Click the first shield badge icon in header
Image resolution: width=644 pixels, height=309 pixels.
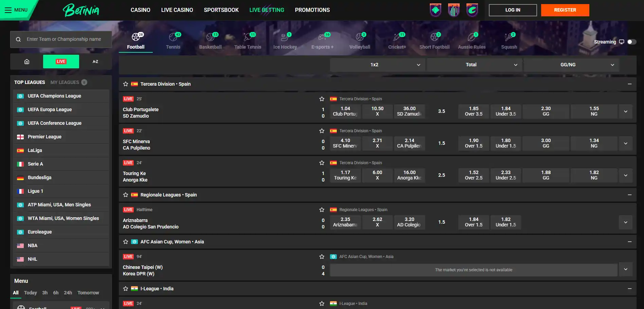pyautogui.click(x=436, y=10)
